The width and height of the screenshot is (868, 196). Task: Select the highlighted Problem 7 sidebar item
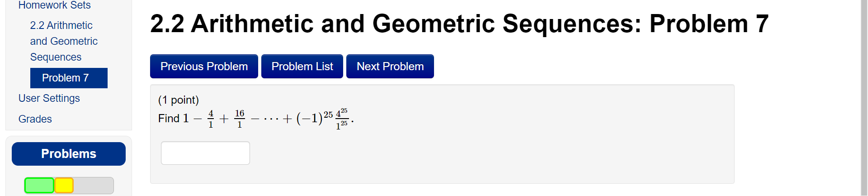pyautogui.click(x=69, y=78)
